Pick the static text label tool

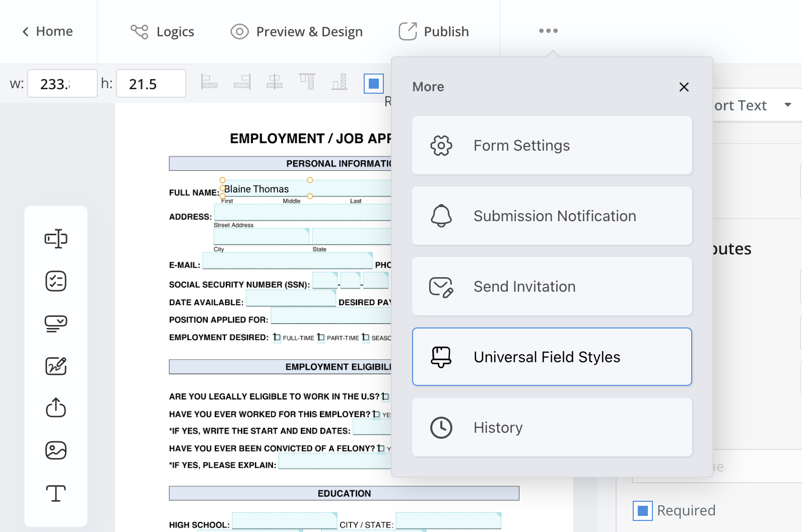tap(56, 493)
